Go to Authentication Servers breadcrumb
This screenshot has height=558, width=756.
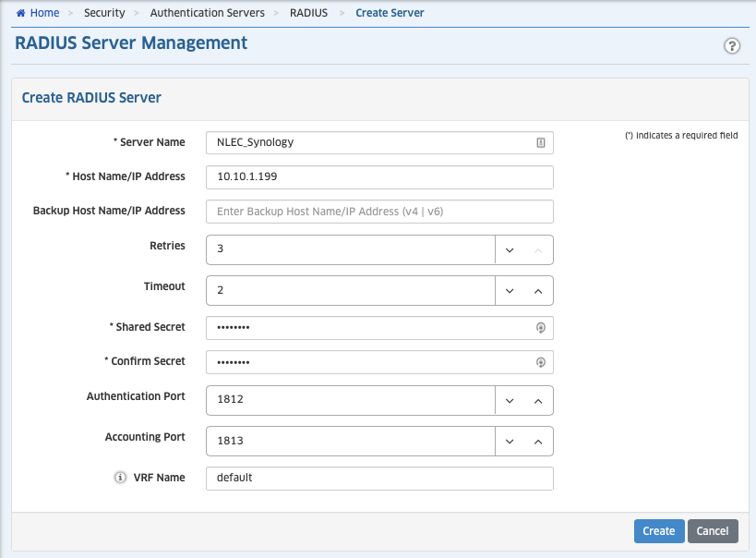(207, 13)
